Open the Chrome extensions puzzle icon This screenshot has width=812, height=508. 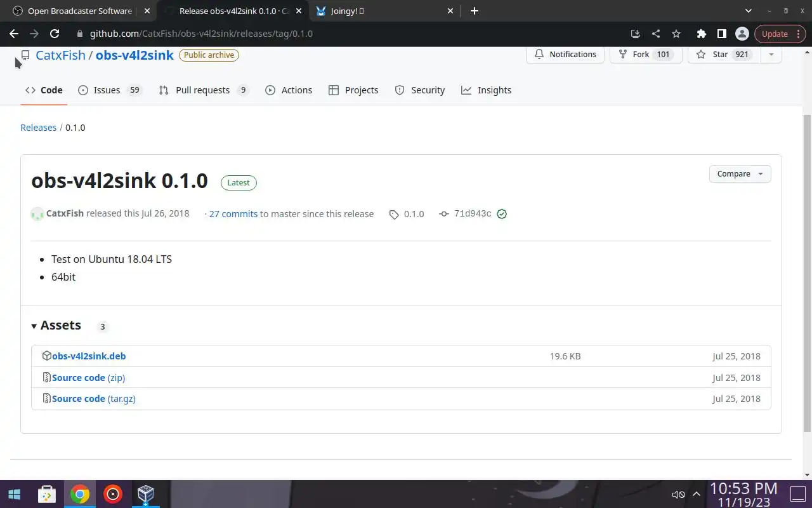701,34
